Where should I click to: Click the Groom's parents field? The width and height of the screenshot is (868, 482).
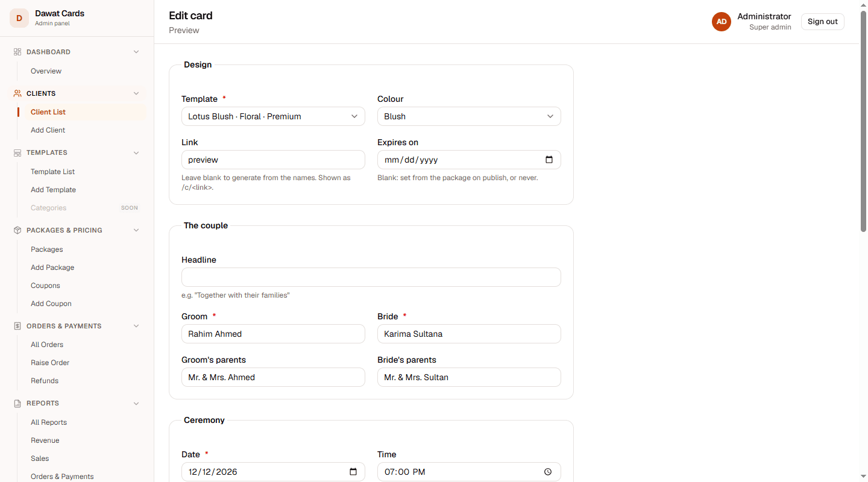click(x=273, y=377)
